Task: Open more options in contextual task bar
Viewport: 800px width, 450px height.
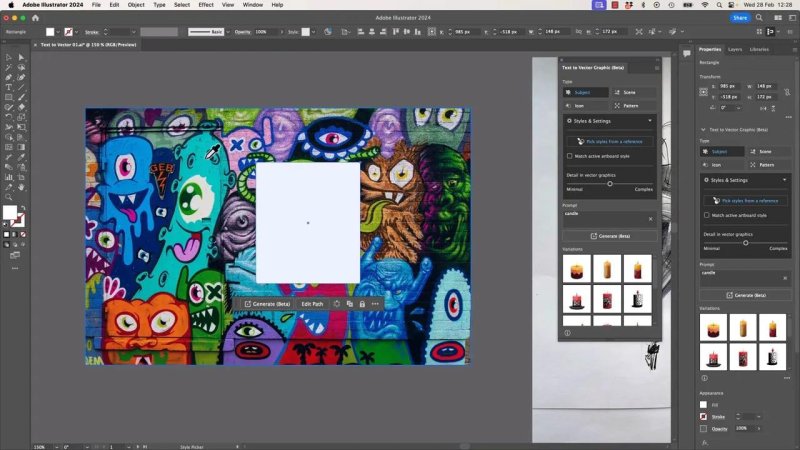Action: point(376,304)
